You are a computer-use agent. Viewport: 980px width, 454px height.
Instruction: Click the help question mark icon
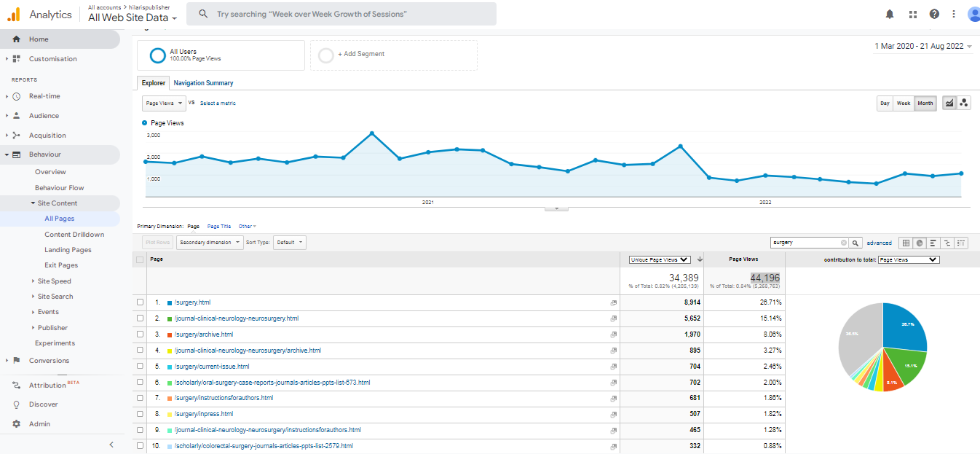pos(934,14)
